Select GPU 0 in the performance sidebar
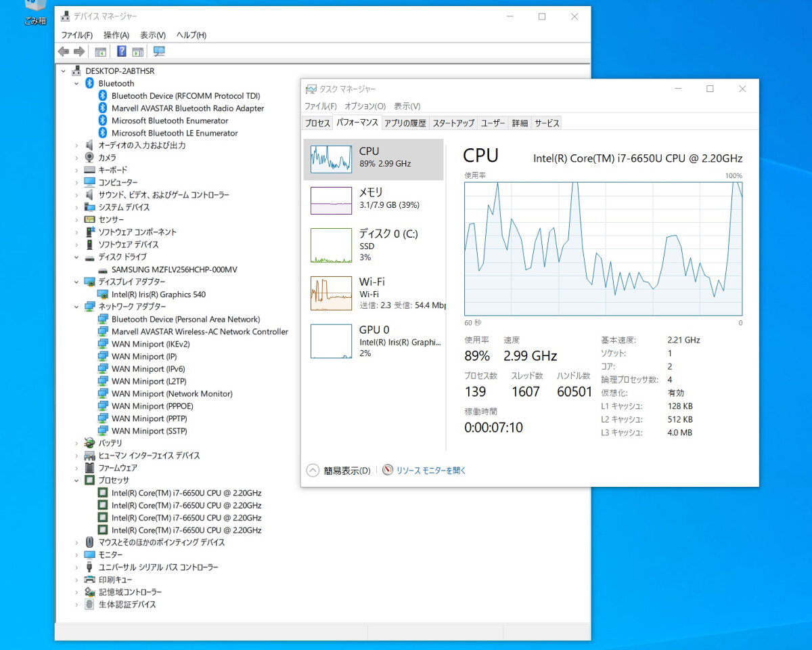Image resolution: width=812 pixels, height=650 pixels. pos(374,341)
